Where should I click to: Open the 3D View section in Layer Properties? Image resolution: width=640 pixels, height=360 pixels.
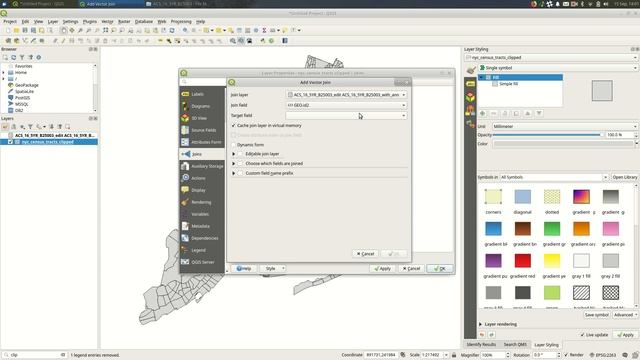[x=202, y=118]
